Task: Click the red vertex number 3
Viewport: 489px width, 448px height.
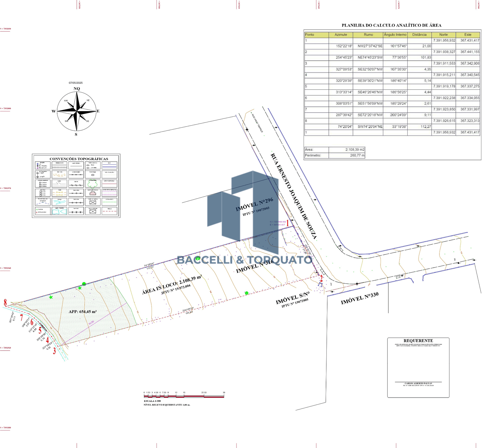Action: pyautogui.click(x=54, y=351)
